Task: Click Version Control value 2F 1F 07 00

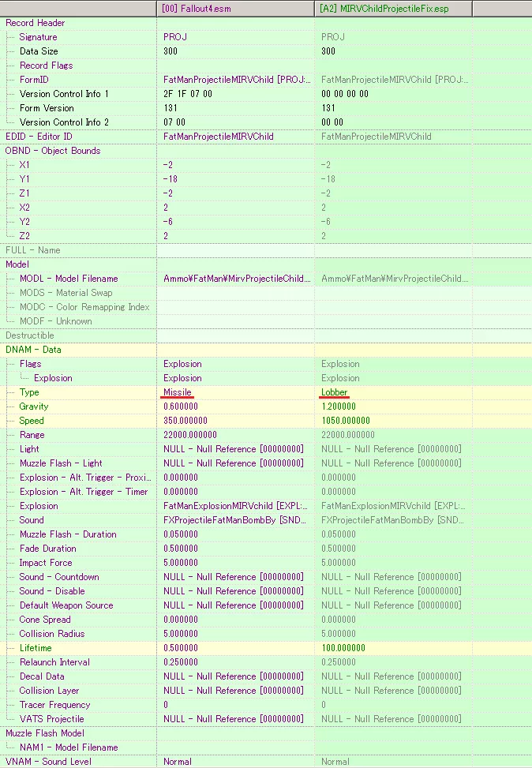Action: point(188,94)
